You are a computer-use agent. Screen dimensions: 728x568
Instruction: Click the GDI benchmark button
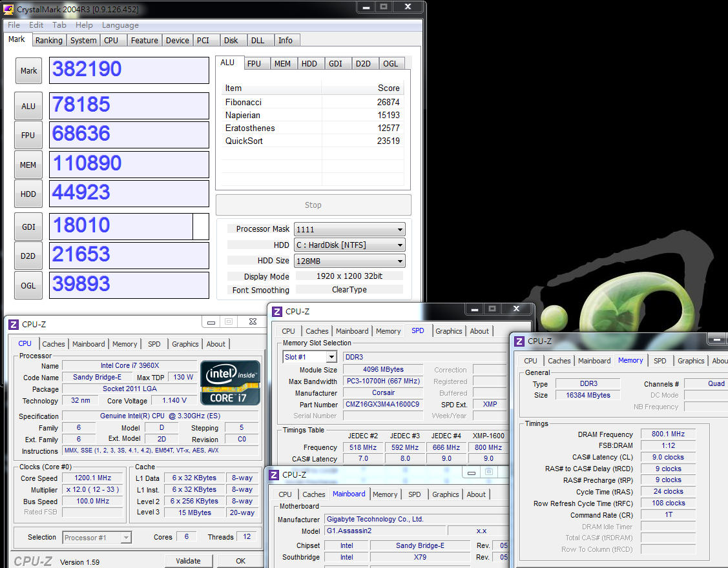pyautogui.click(x=28, y=227)
